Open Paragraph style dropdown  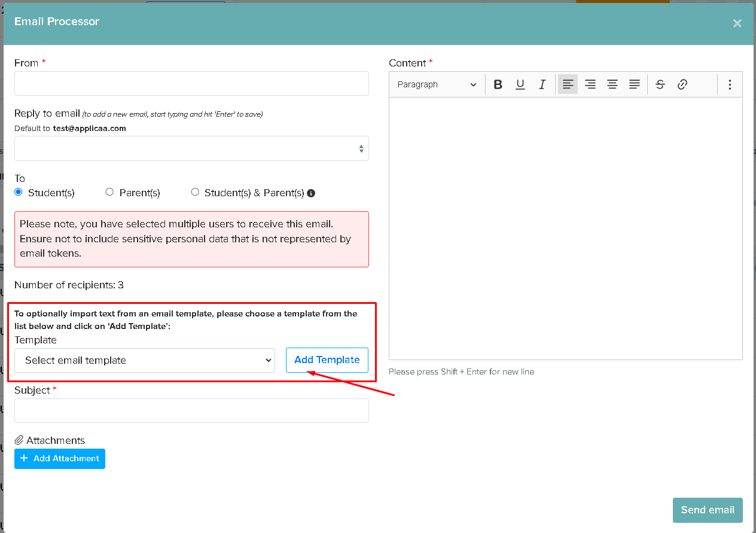tap(437, 84)
